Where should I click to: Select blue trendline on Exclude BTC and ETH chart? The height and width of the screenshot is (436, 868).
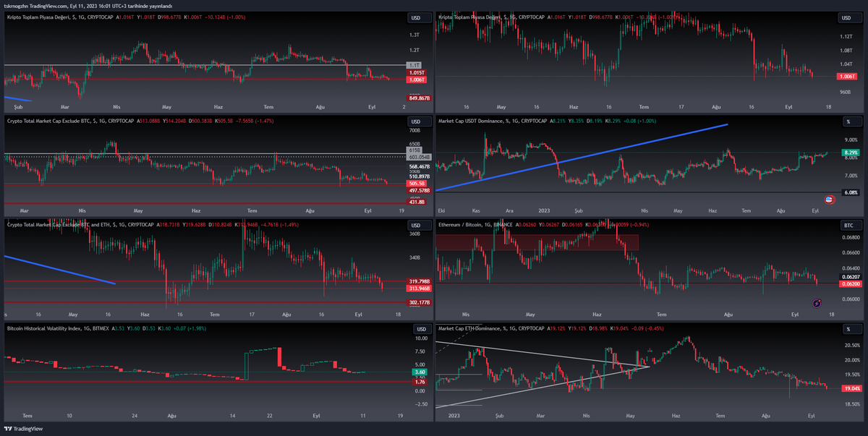coord(59,270)
